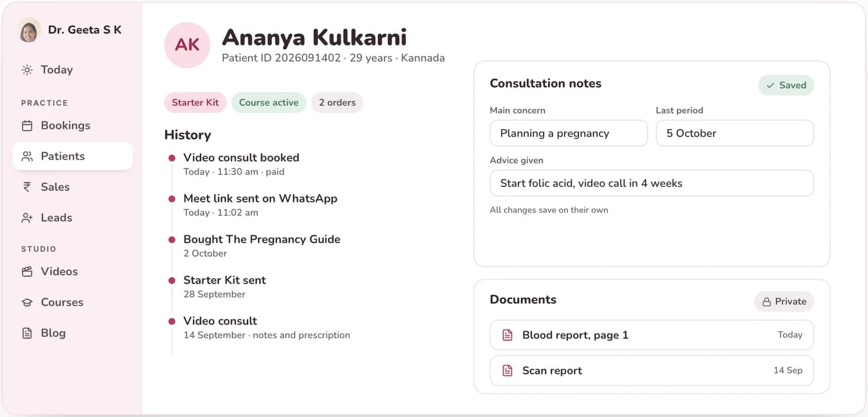The width and height of the screenshot is (868, 417).
Task: Click the sun icon beside Today
Action: point(27,69)
